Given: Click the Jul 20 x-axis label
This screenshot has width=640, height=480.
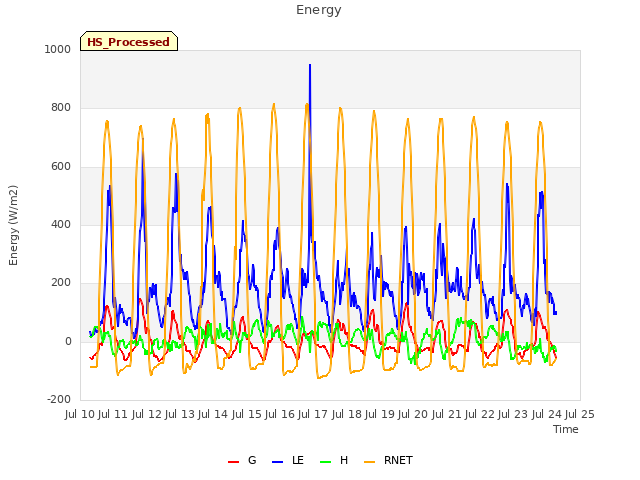Looking at the screenshot, I should click(x=413, y=414).
